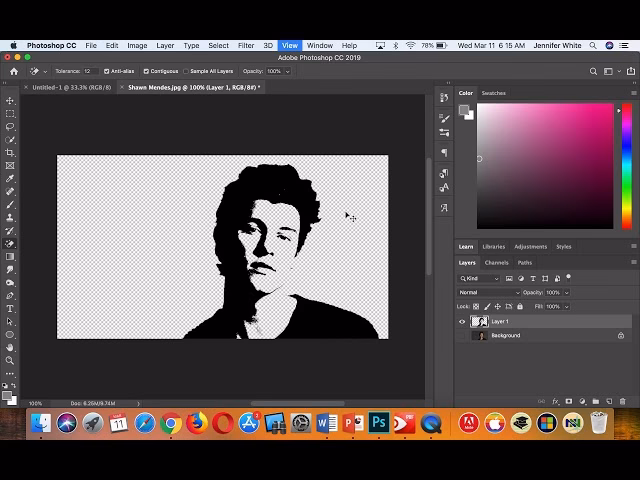Select the Path Selection tool
The image size is (640, 480).
pos(10,322)
